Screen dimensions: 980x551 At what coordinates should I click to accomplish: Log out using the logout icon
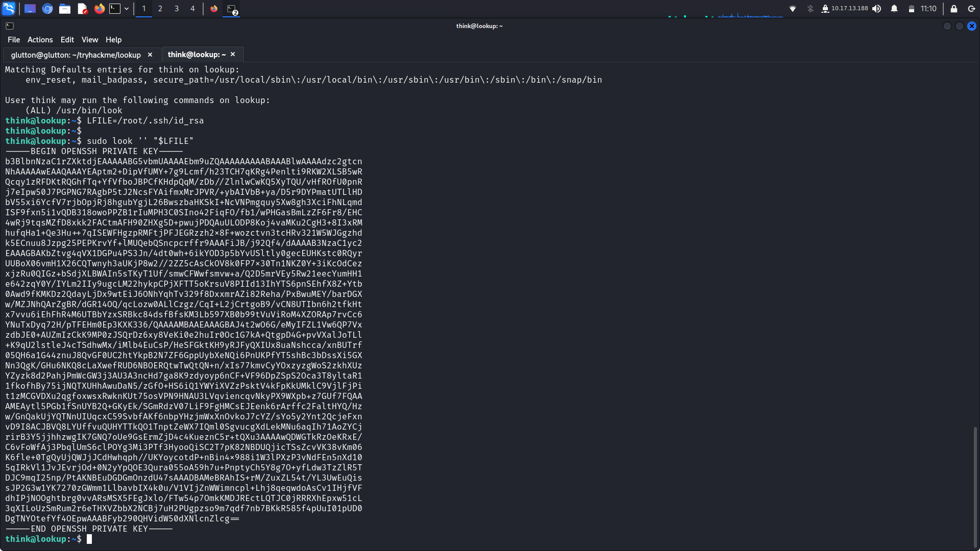pyautogui.click(x=971, y=8)
